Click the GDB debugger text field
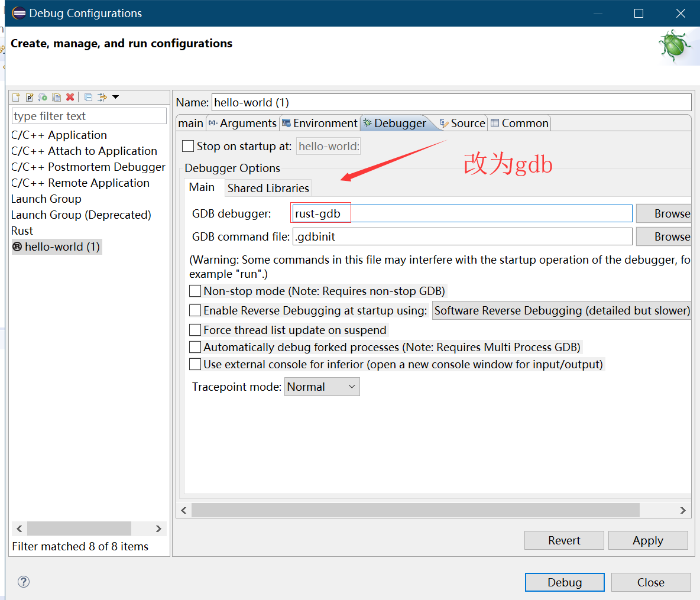 [x=461, y=213]
